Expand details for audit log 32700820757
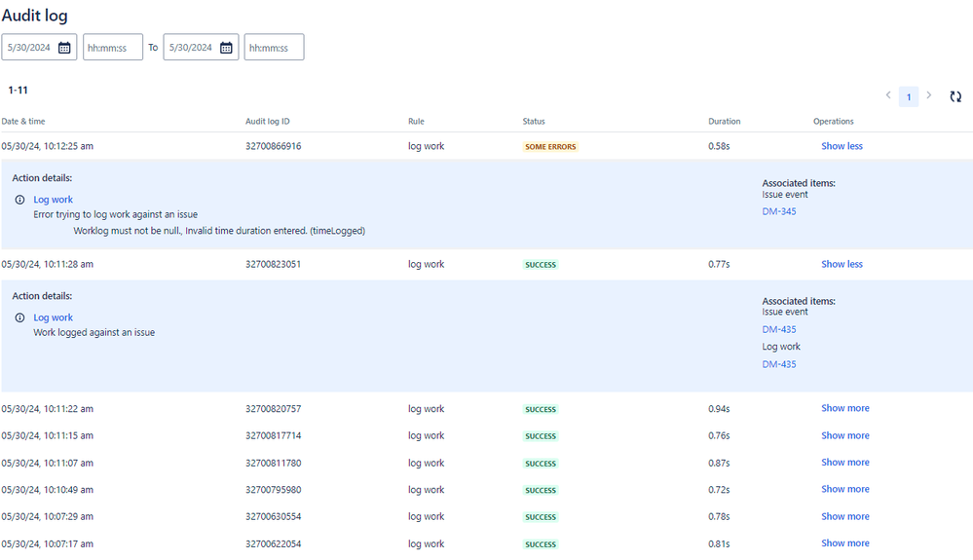 pyautogui.click(x=844, y=408)
